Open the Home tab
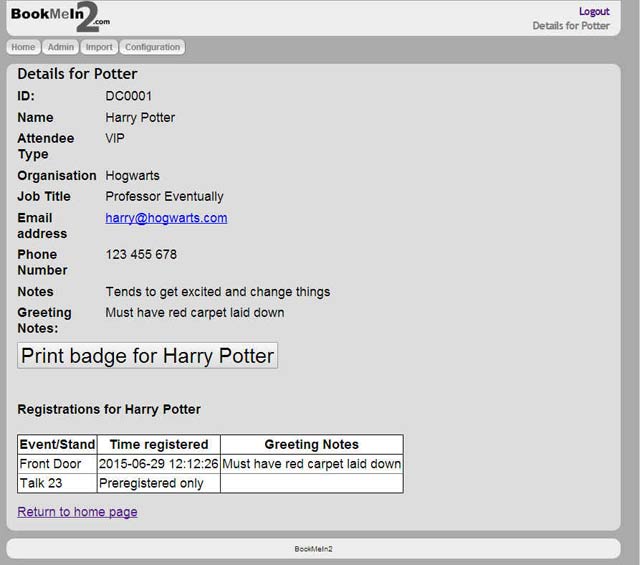The image size is (640, 565). click(x=23, y=47)
